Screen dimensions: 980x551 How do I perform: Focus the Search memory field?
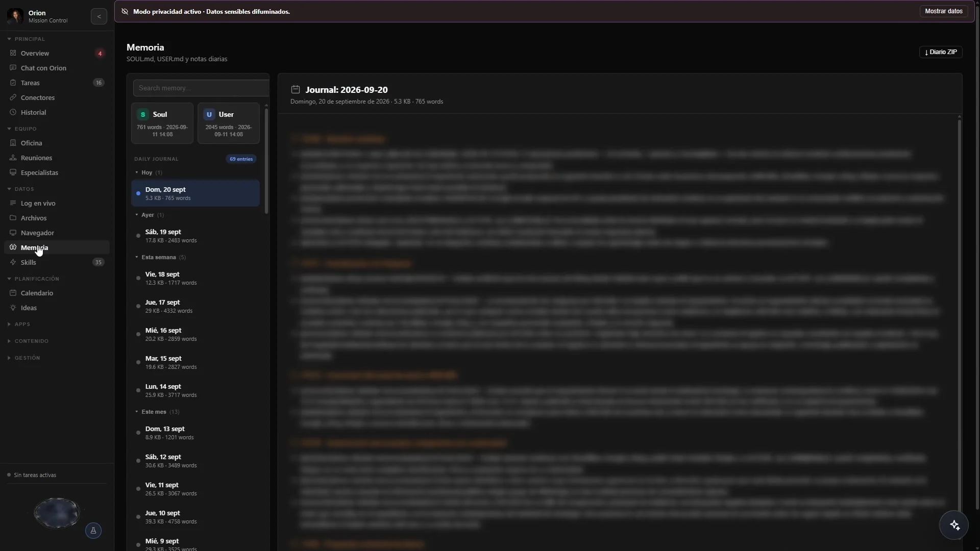click(201, 88)
